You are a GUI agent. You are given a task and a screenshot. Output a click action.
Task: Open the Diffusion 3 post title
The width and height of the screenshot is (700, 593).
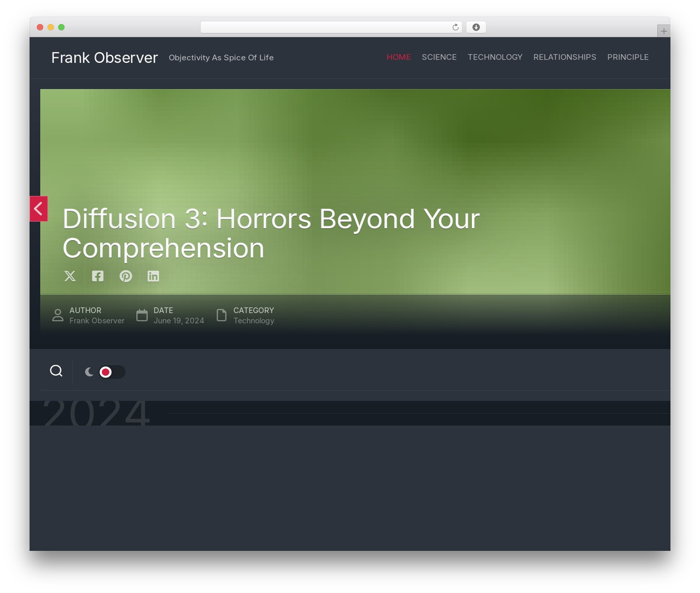(x=271, y=234)
